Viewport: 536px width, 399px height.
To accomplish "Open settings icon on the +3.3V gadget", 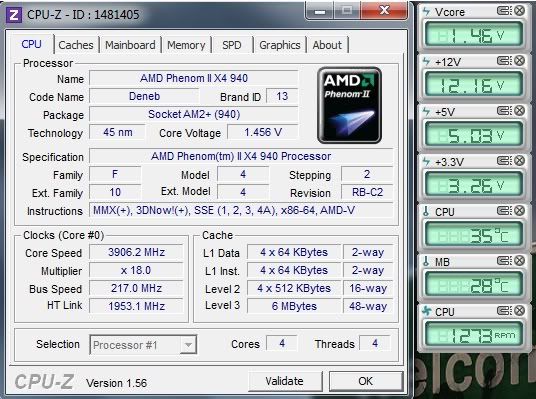I will pos(504,161).
